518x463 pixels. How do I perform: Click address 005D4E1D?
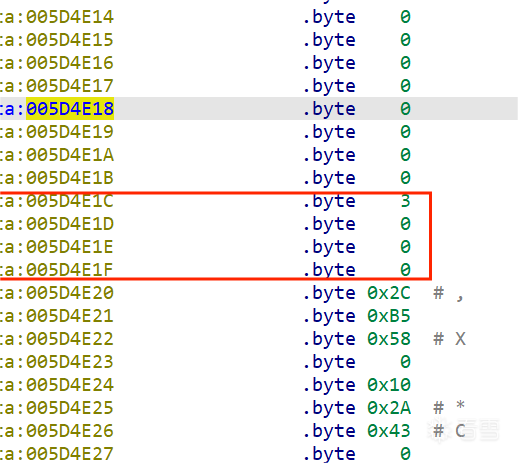coord(70,224)
